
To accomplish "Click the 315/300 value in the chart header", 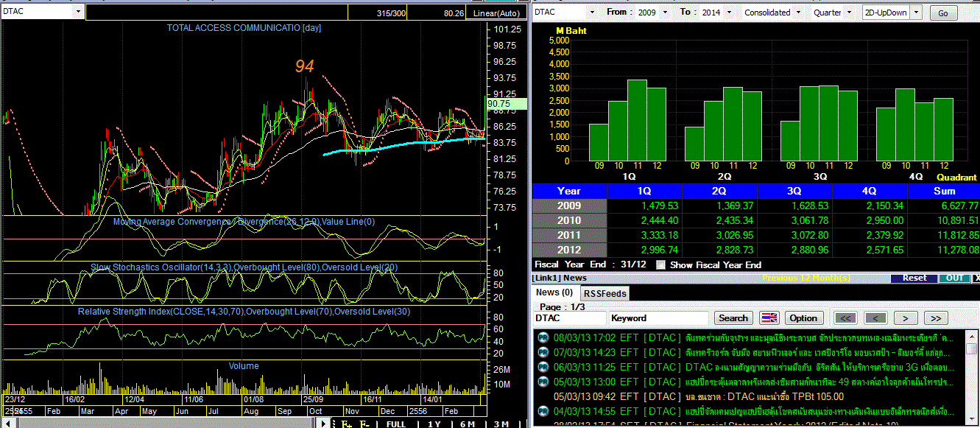I will [x=391, y=13].
